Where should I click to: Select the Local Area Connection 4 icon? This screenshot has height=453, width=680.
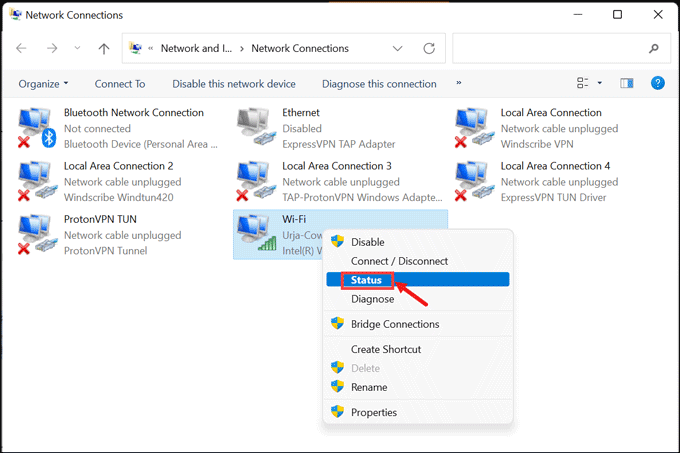click(473, 181)
